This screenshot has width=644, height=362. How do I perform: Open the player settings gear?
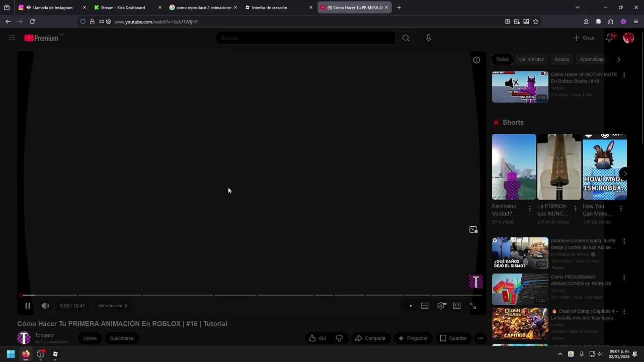(x=441, y=306)
